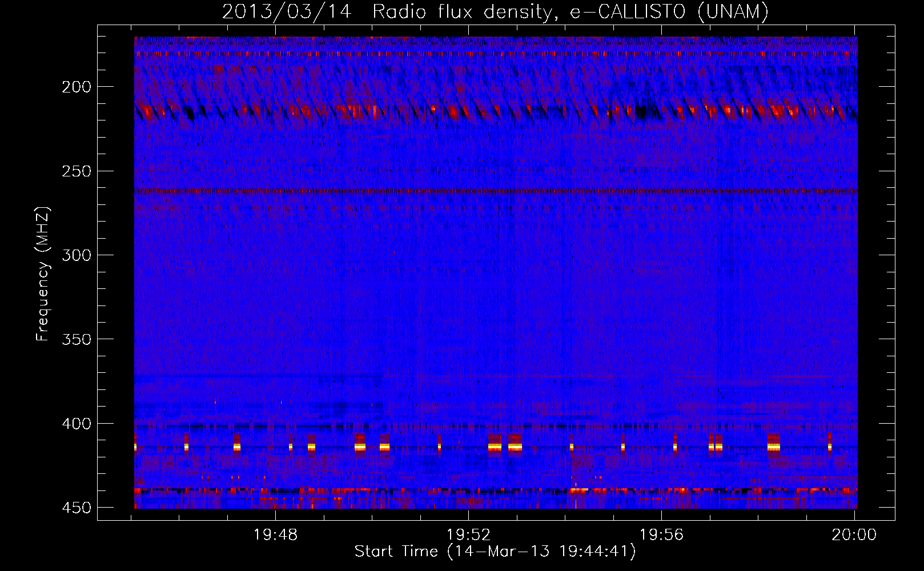
Task: Select the 250 frequency tick label
Action: tap(76, 171)
